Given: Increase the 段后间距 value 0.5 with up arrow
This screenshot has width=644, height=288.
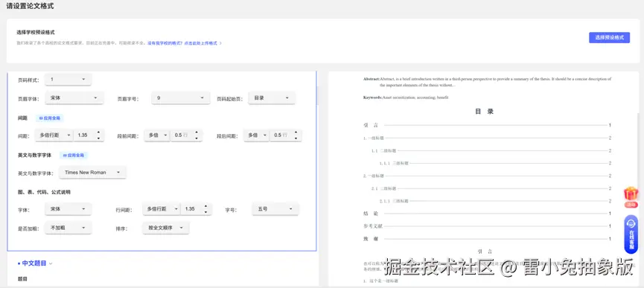Looking at the screenshot, I should pos(296,132).
